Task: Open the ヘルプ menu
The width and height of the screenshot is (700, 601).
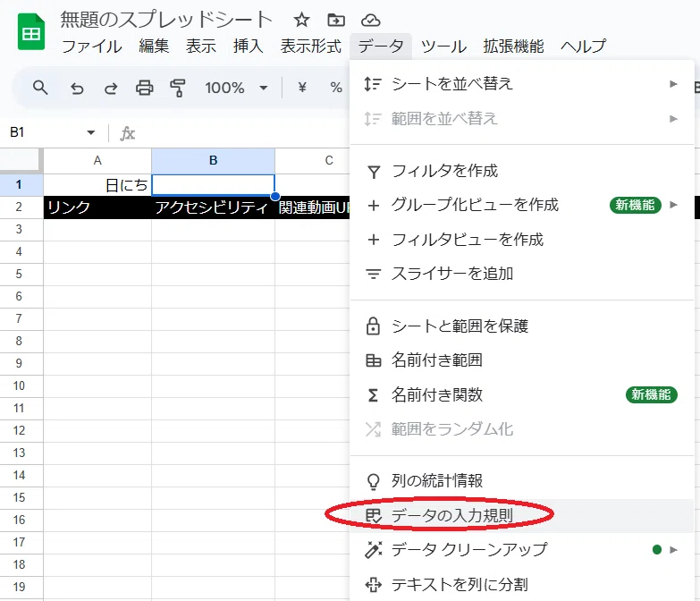Action: (584, 46)
